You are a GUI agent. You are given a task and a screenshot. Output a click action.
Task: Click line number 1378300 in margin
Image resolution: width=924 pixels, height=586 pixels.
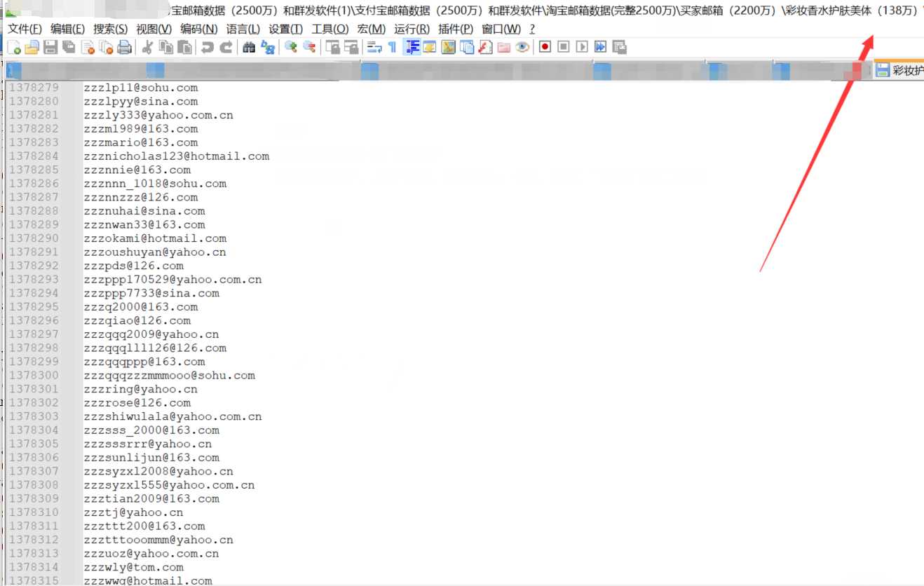click(34, 375)
